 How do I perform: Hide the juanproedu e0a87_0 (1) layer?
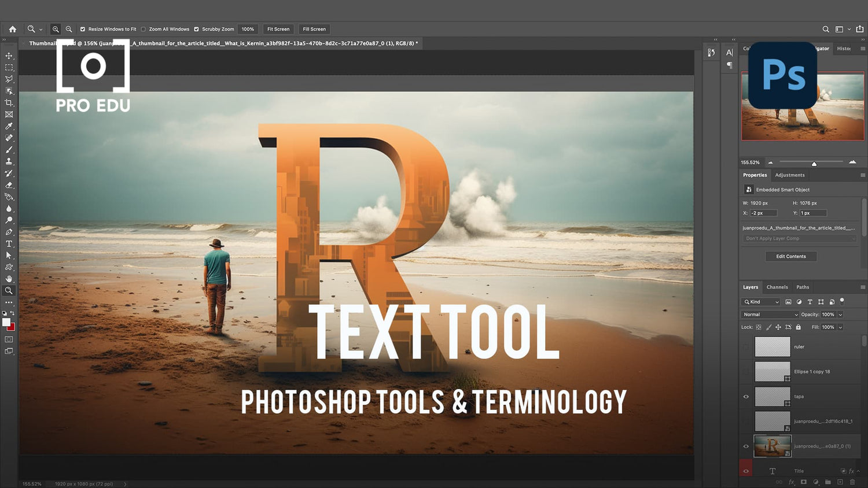point(746,446)
